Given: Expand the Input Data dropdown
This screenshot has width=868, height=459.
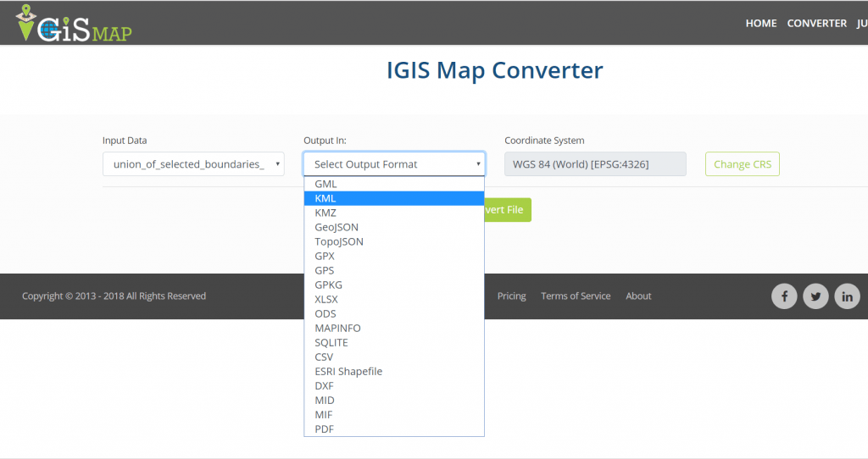Looking at the screenshot, I should [x=193, y=164].
